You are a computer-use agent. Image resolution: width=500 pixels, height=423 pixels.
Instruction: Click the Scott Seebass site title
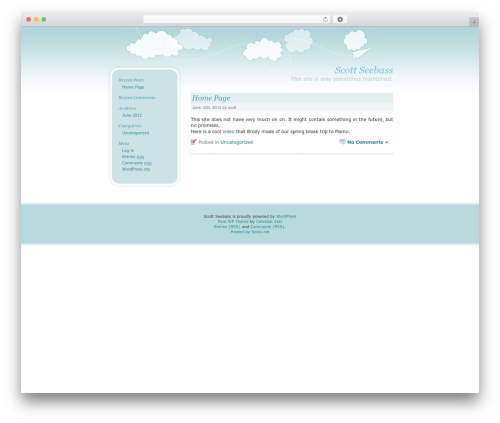click(364, 70)
